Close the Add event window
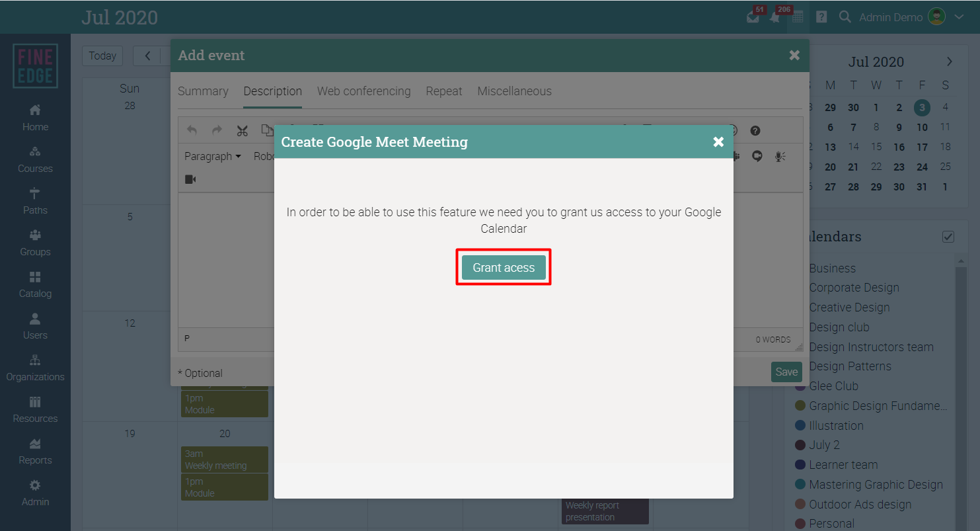 [x=794, y=56]
